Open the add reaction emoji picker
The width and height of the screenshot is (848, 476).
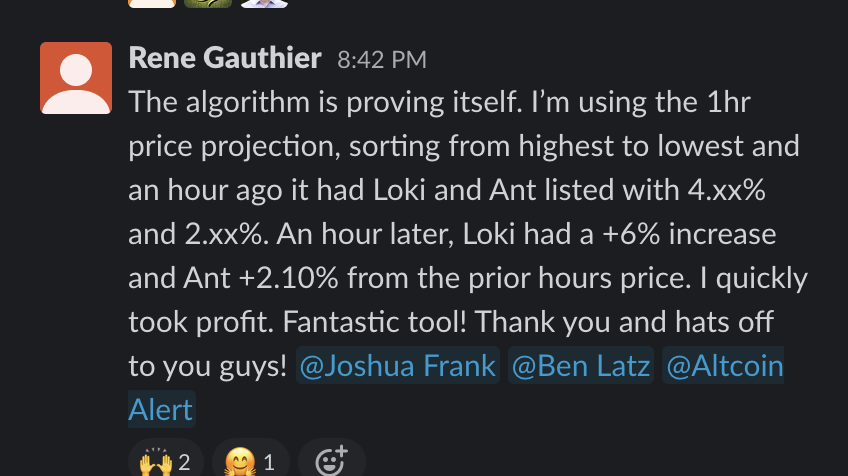click(x=331, y=461)
